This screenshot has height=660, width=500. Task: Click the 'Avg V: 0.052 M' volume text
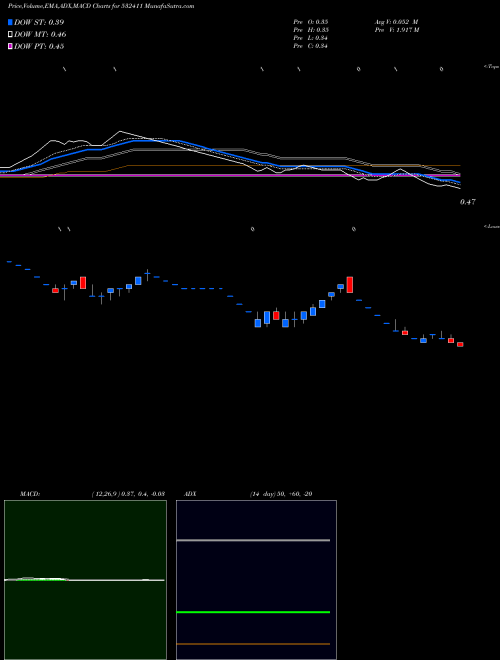(x=396, y=21)
